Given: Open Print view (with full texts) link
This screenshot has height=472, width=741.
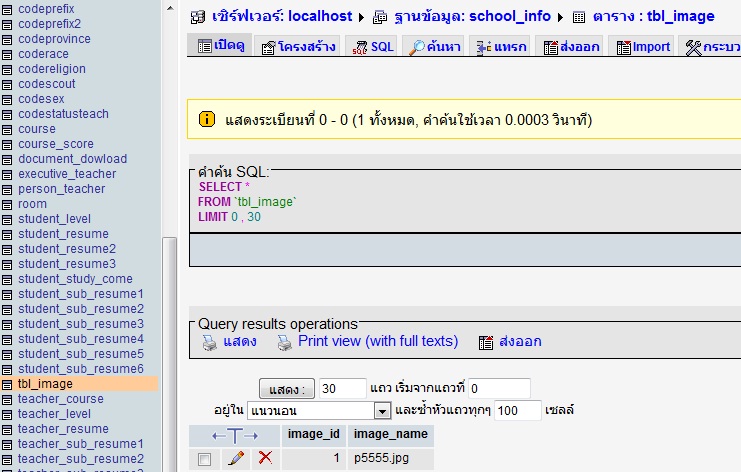Looking at the screenshot, I should [x=378, y=341].
